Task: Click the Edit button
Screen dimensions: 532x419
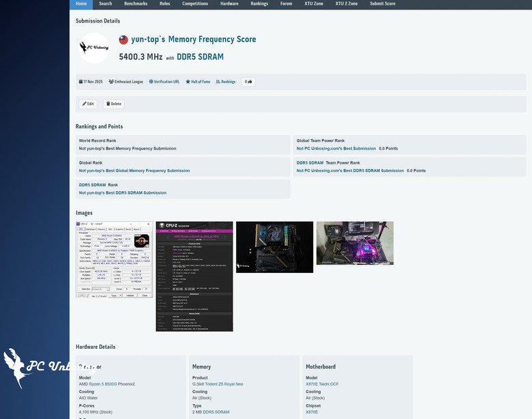Action: click(x=88, y=104)
